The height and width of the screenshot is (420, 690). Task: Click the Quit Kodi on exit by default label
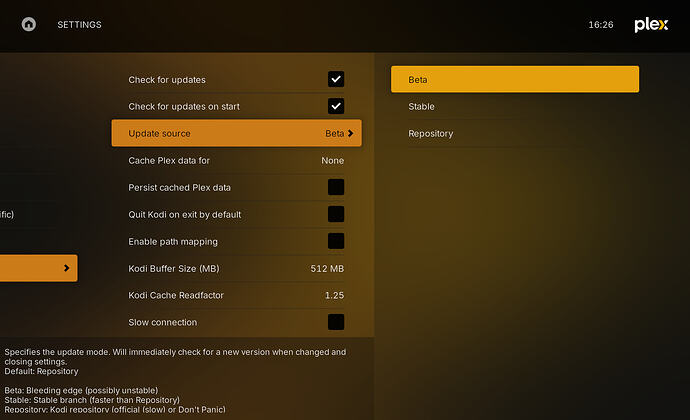[184, 214]
